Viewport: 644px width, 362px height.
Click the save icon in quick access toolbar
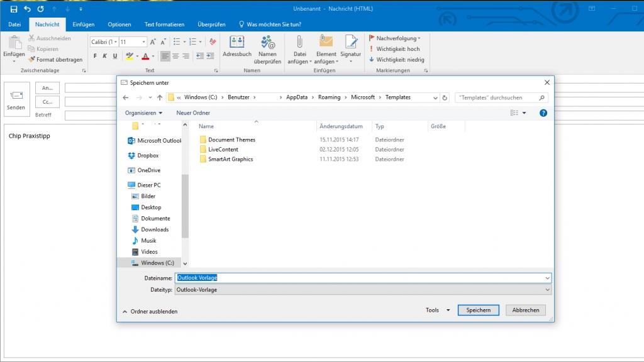(14, 9)
